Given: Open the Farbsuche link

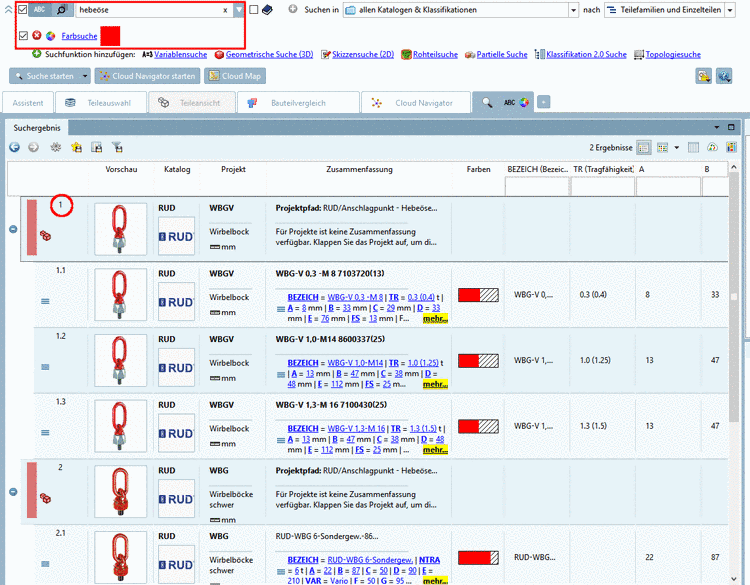Looking at the screenshot, I should (x=79, y=36).
